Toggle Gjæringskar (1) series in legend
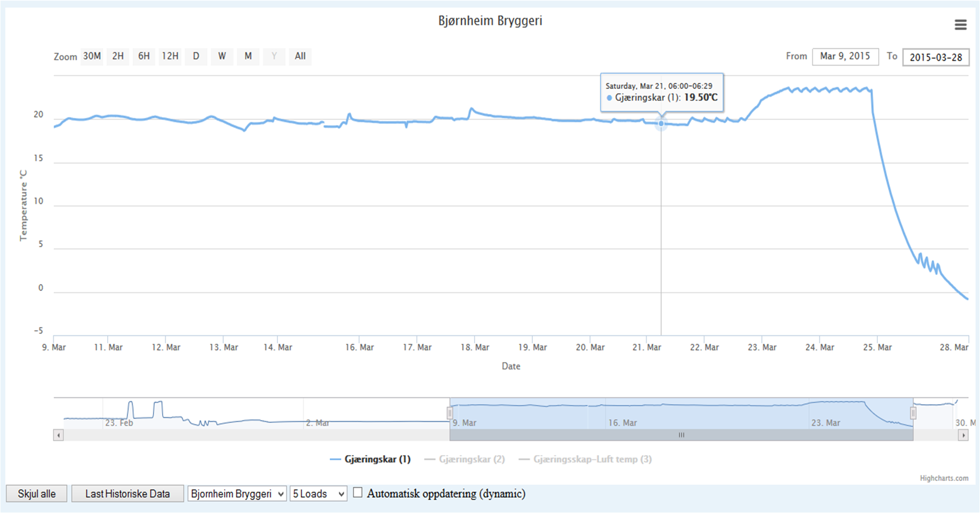 (370, 459)
